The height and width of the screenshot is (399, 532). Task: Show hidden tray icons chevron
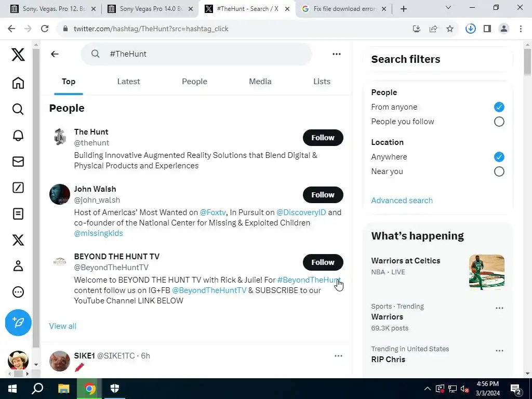tap(428, 389)
